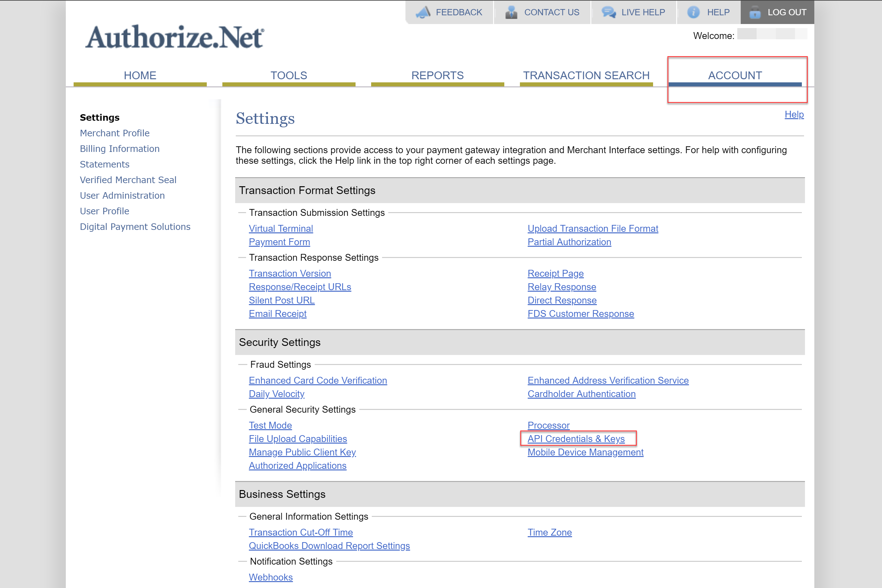882x588 pixels.
Task: Open Processor link
Action: 548,425
